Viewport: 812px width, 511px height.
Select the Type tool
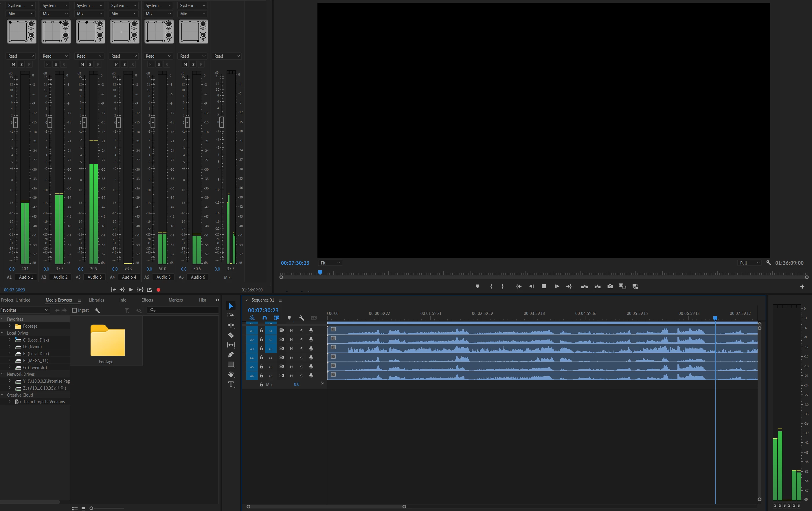coord(231,384)
